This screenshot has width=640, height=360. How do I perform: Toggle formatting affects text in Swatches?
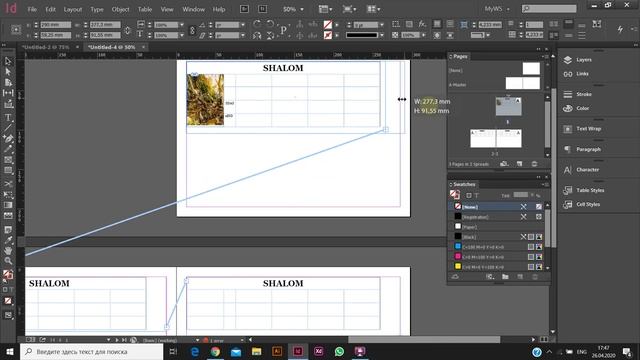tap(476, 196)
